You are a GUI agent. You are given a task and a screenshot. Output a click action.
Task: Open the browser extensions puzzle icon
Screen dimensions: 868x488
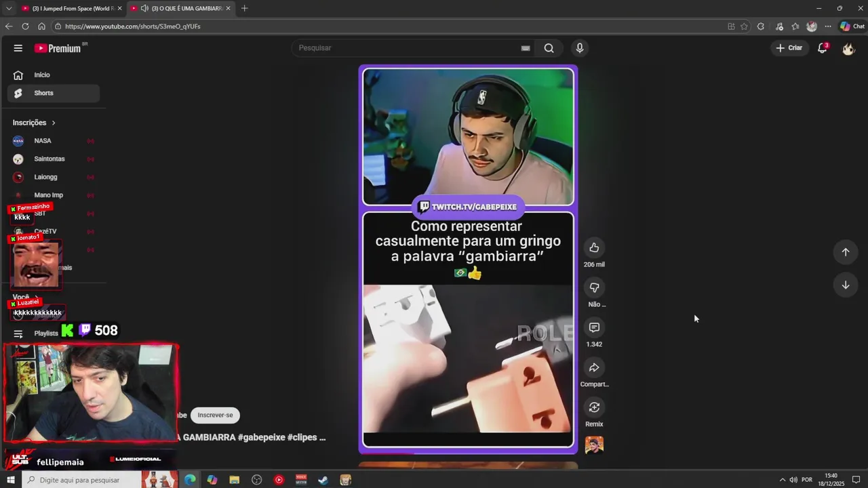[761, 26]
